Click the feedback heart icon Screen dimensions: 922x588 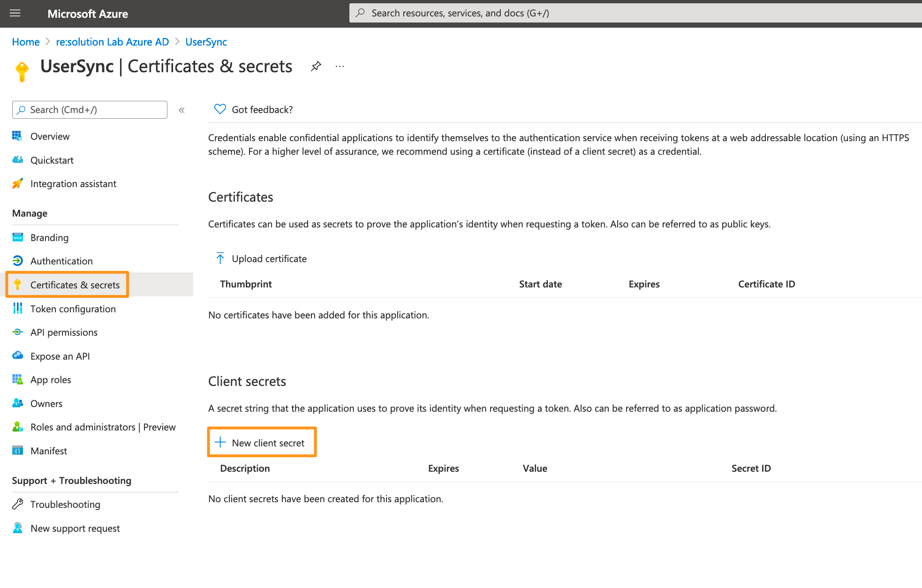point(220,109)
